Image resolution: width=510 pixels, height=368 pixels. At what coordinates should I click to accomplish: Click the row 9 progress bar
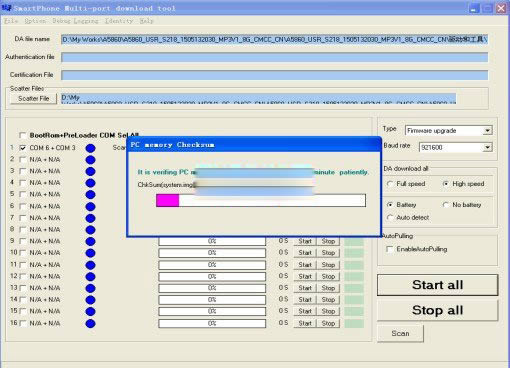tap(212, 241)
